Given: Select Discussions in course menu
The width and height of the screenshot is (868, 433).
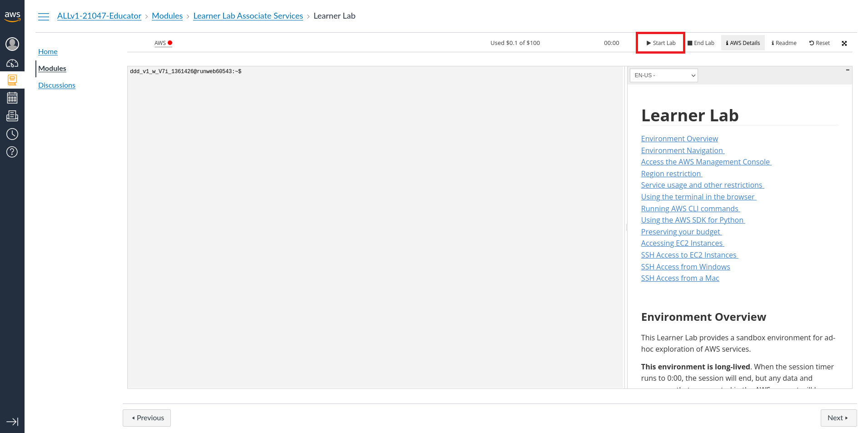Looking at the screenshot, I should click(57, 85).
